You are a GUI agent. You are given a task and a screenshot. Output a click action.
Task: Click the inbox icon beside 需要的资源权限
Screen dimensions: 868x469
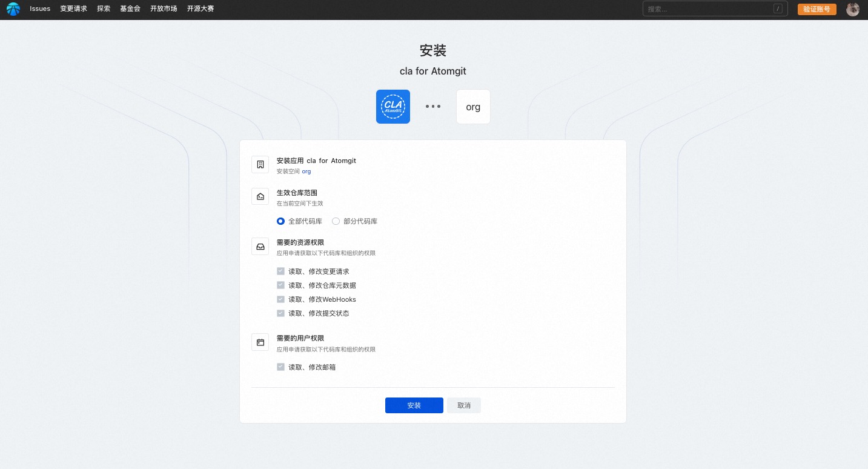coord(260,247)
